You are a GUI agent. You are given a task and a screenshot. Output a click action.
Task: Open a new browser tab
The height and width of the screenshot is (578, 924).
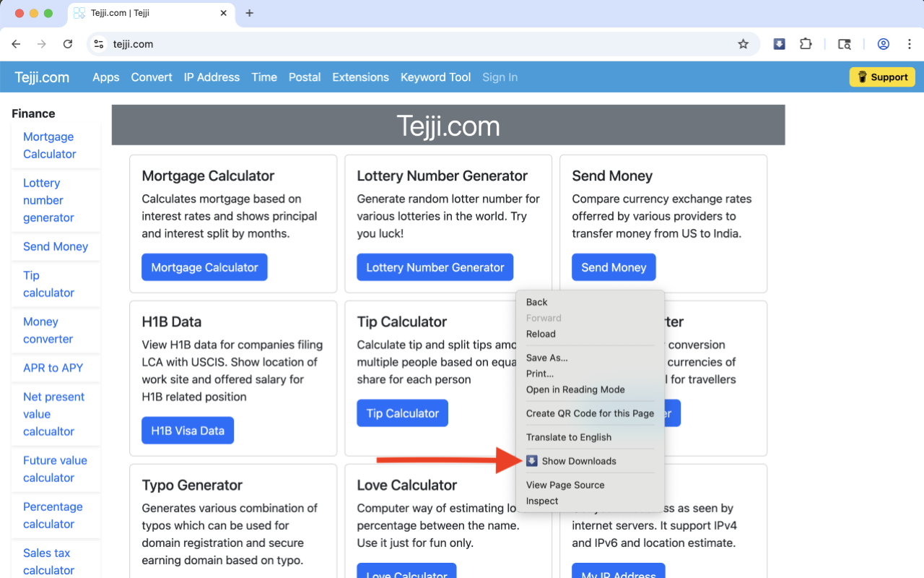pyautogui.click(x=250, y=13)
